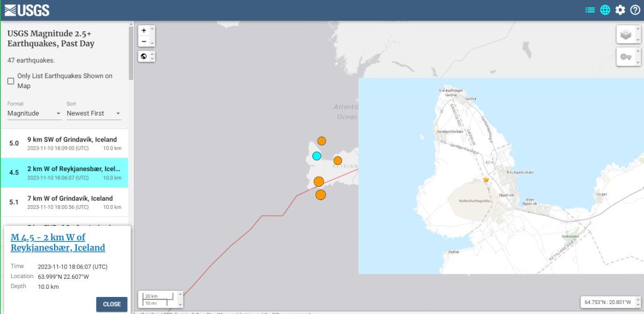Click the earthquake list scrollbar
The height and width of the screenshot is (314, 644).
point(131,53)
